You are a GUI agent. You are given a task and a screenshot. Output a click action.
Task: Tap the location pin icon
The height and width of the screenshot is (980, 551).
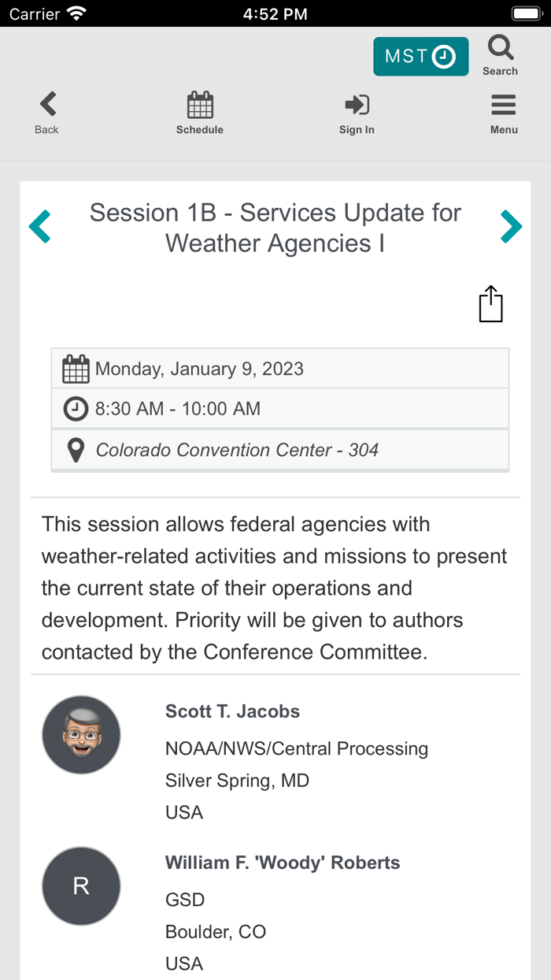(76, 450)
